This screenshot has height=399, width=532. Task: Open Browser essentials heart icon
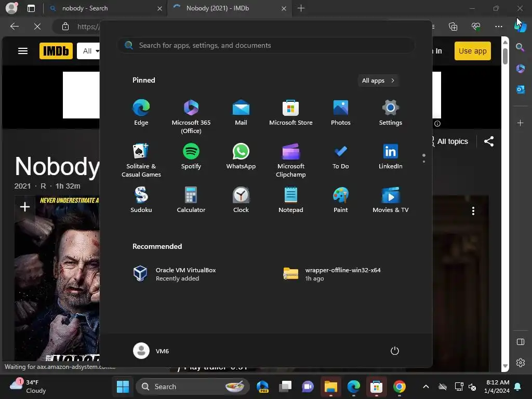(476, 26)
